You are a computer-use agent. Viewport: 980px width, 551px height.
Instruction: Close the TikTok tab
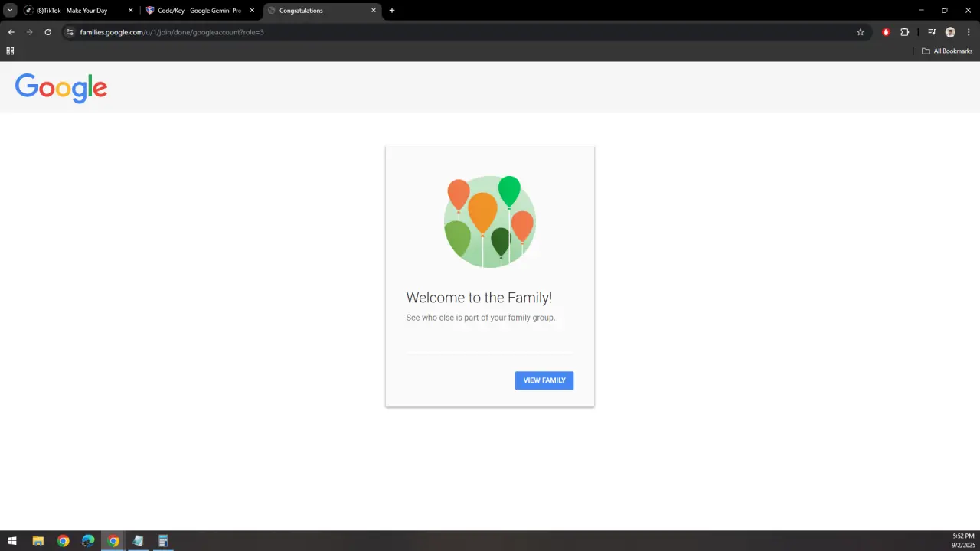click(130, 11)
